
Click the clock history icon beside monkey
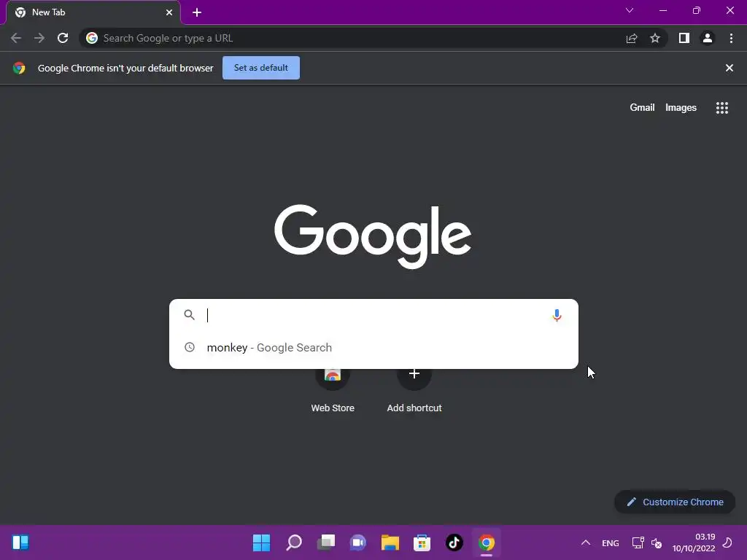coord(190,347)
